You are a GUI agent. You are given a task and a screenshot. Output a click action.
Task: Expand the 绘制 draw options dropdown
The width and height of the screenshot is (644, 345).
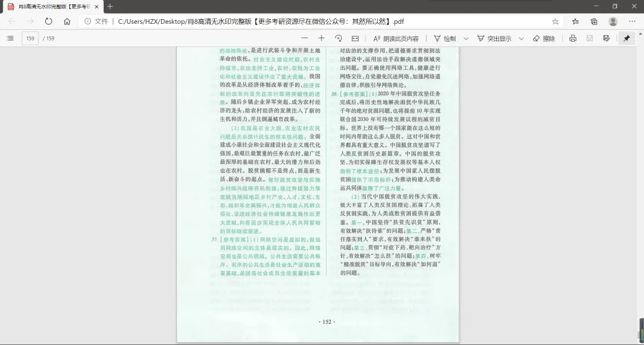pyautogui.click(x=466, y=38)
